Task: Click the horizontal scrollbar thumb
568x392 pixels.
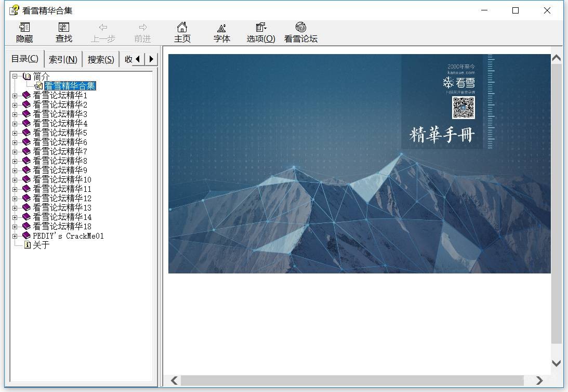Action: point(352,381)
